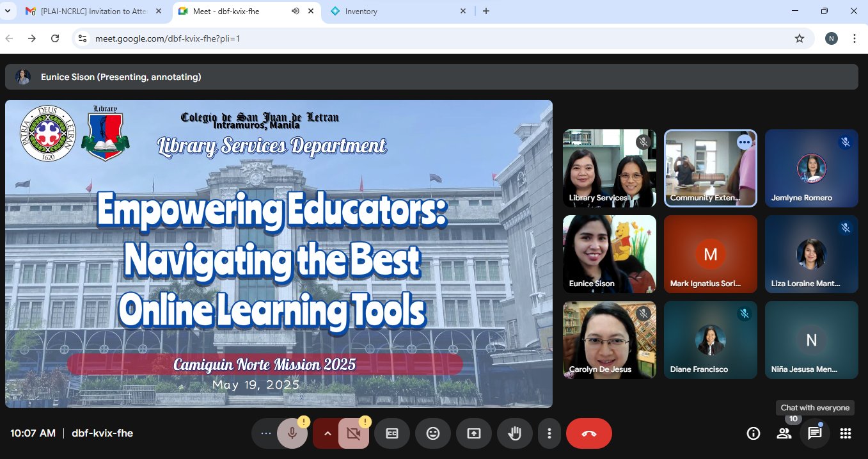Toggle the camera button
Screen dimensions: 868x459
[x=354, y=433]
